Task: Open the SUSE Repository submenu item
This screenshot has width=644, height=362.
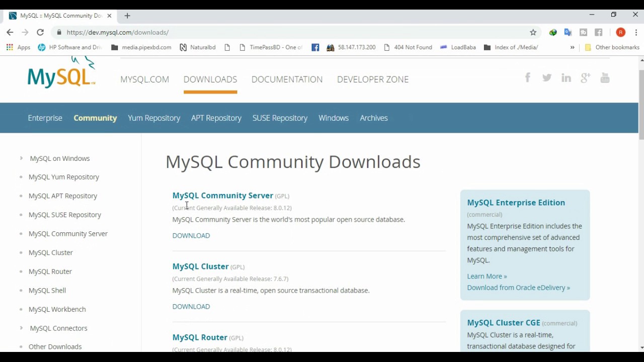Action: point(280,118)
